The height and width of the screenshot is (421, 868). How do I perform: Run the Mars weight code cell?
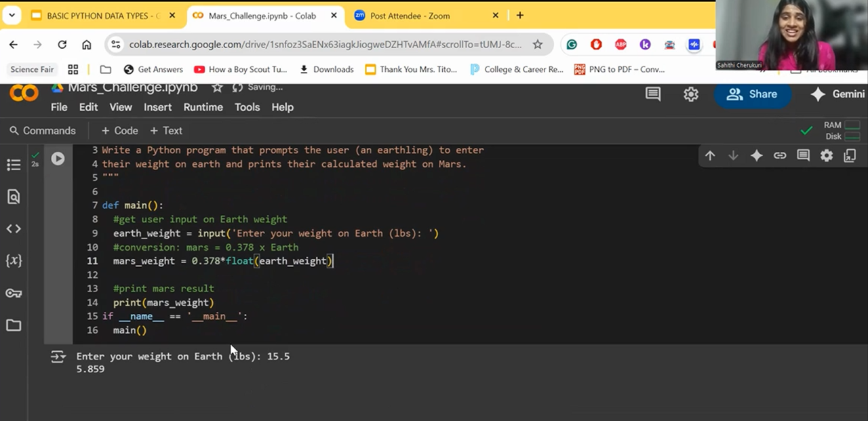tap(58, 159)
